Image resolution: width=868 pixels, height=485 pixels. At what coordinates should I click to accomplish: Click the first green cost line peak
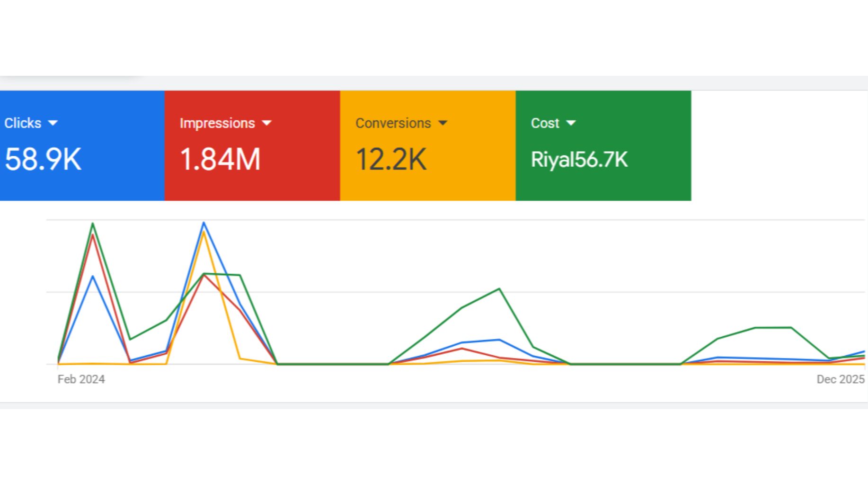(93, 224)
